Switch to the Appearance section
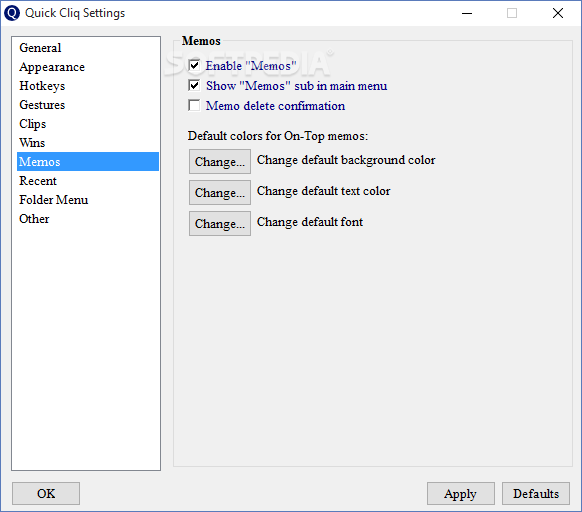 point(88,67)
